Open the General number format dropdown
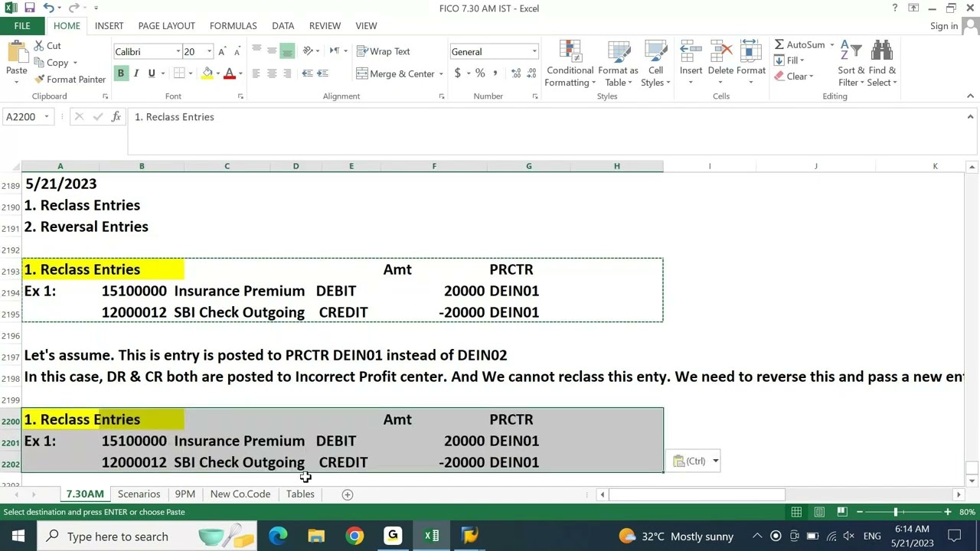The width and height of the screenshot is (980, 551). pyautogui.click(x=534, y=51)
